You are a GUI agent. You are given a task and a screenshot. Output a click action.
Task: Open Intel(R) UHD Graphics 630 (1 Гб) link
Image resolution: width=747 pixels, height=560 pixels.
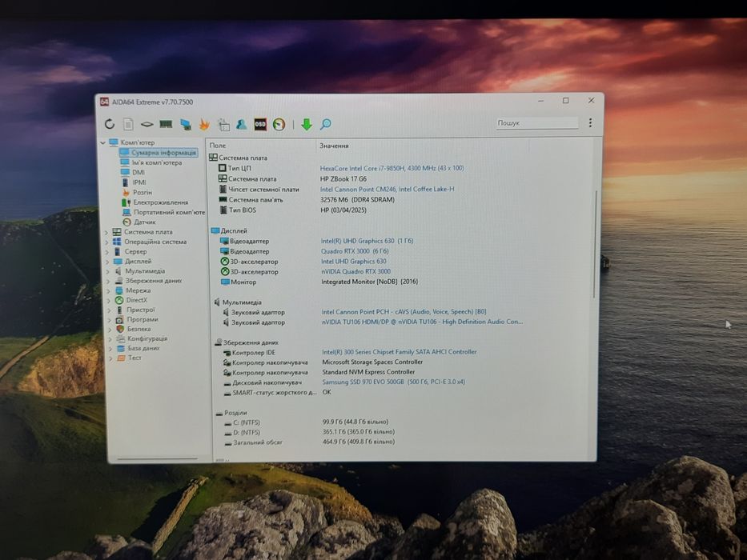367,241
